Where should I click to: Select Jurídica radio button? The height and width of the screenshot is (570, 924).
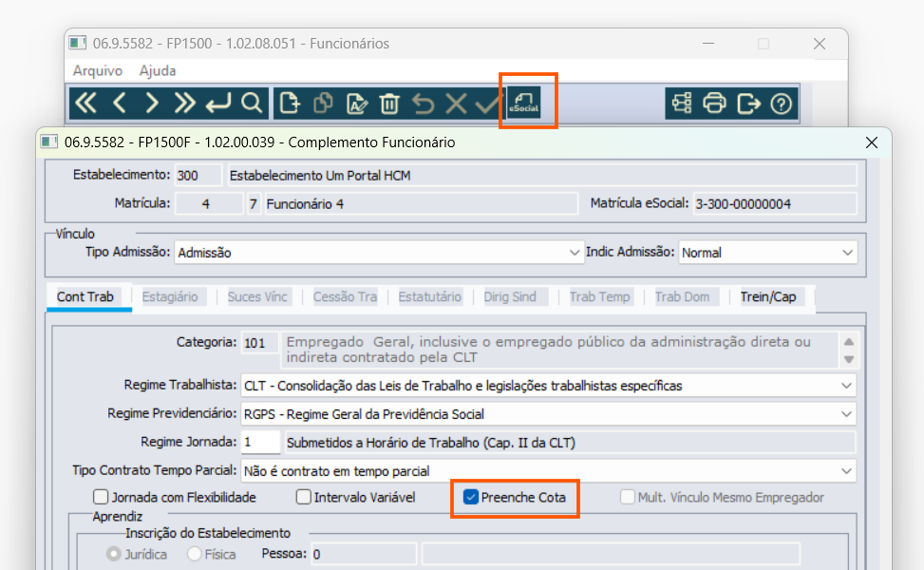114,554
